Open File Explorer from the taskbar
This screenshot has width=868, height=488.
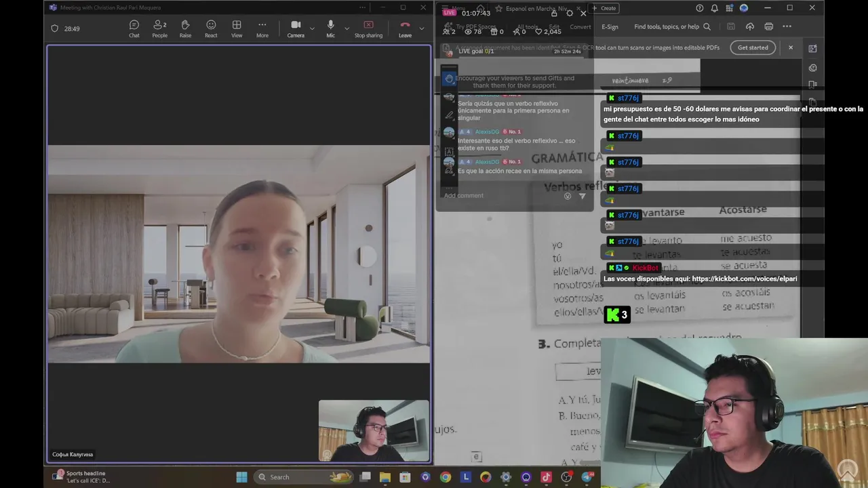pyautogui.click(x=384, y=477)
